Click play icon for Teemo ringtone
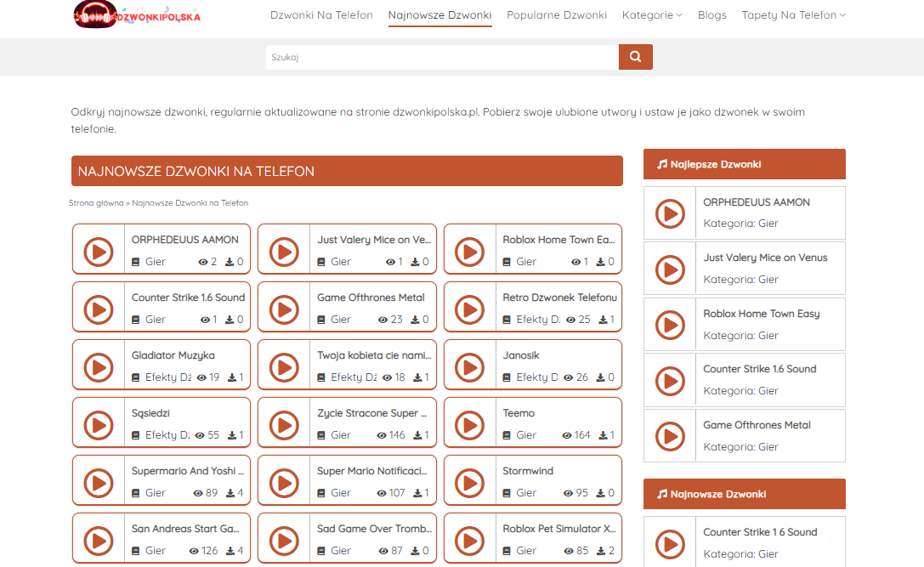This screenshot has height=567, width=924. tap(469, 426)
